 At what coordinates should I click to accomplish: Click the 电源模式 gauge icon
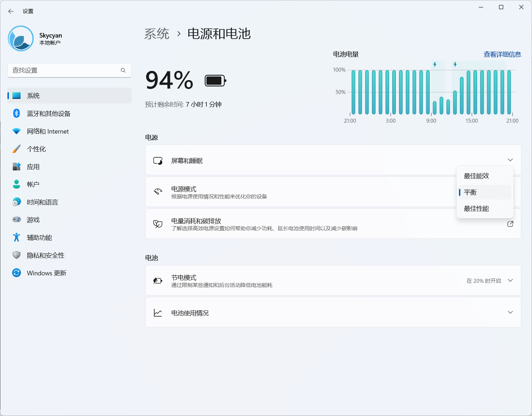pos(158,192)
